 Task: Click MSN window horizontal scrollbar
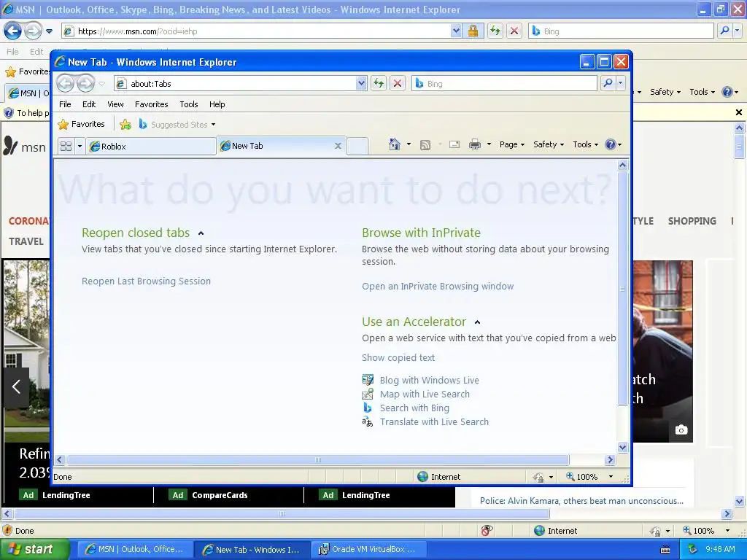click(x=281, y=514)
